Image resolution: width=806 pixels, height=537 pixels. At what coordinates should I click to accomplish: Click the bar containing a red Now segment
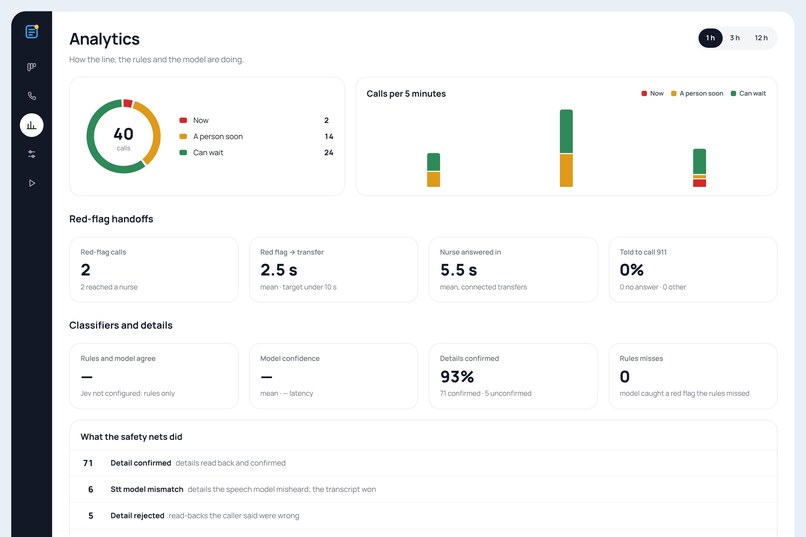click(700, 168)
